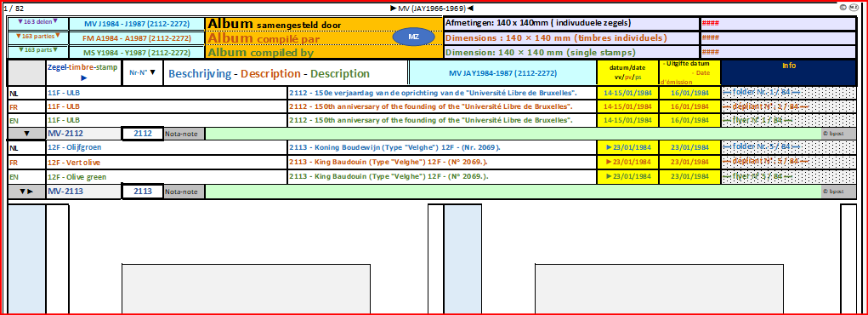Image resolution: width=868 pixels, height=315 pixels.
Task: Click the datum/date column header
Action: coord(627,72)
